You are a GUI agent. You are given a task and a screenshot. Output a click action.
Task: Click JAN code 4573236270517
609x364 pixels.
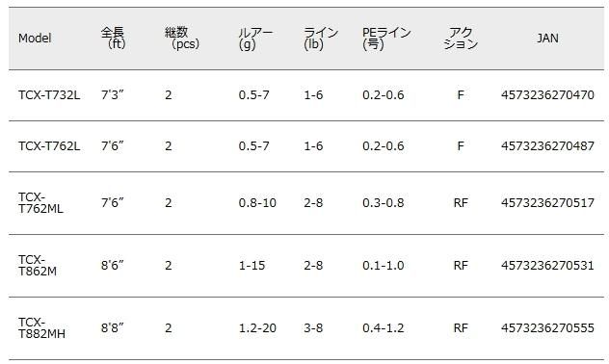(547, 202)
